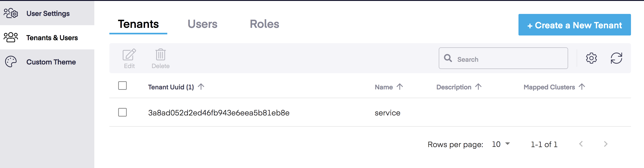Select the Tenants & Users people icon
Screen dimensions: 644x168
coord(11,38)
